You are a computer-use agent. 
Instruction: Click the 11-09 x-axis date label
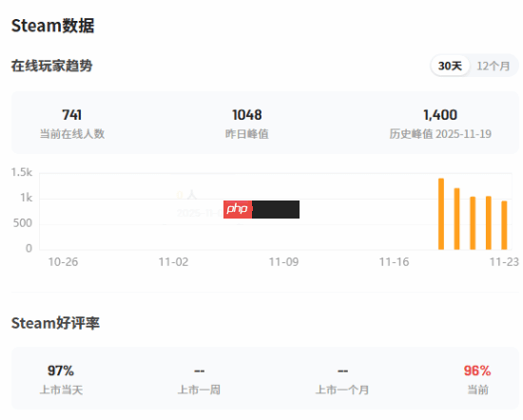tap(284, 262)
